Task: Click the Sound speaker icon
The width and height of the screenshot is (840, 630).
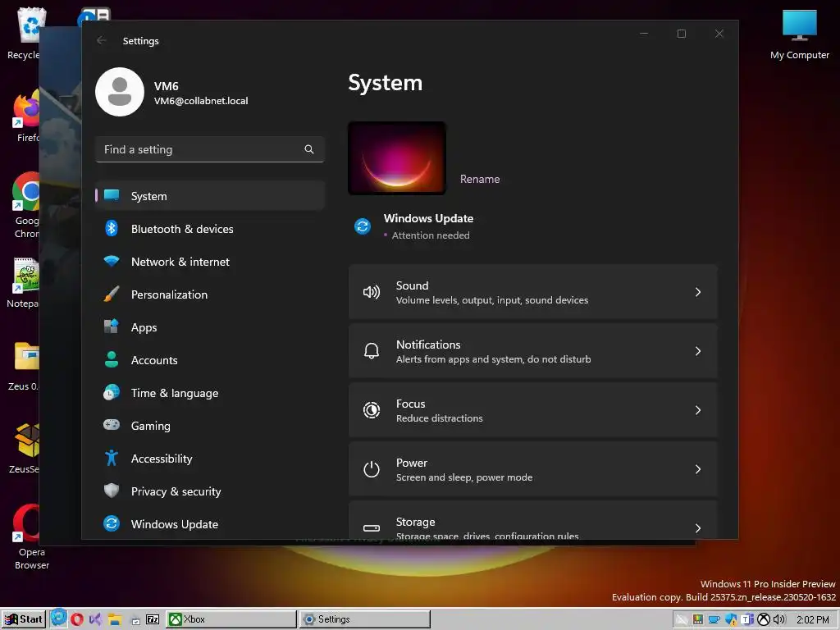Action: click(372, 292)
